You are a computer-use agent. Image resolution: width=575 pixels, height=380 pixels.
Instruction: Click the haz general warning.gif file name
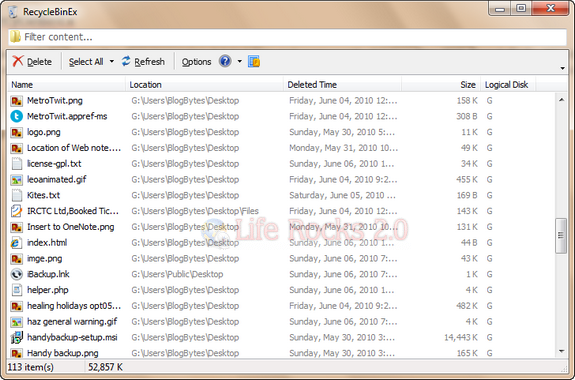pos(72,321)
